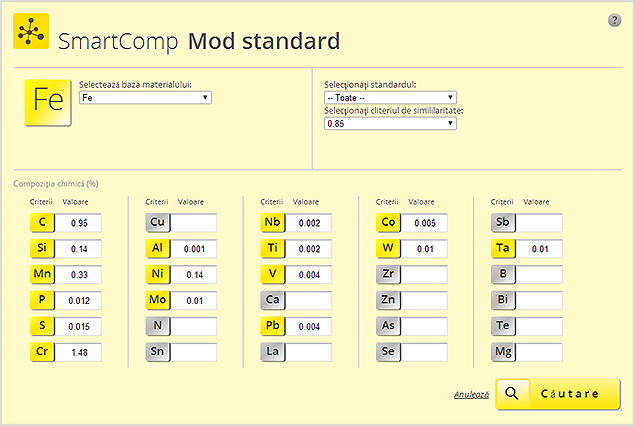Enable the Zr element criterion button

coord(388,275)
